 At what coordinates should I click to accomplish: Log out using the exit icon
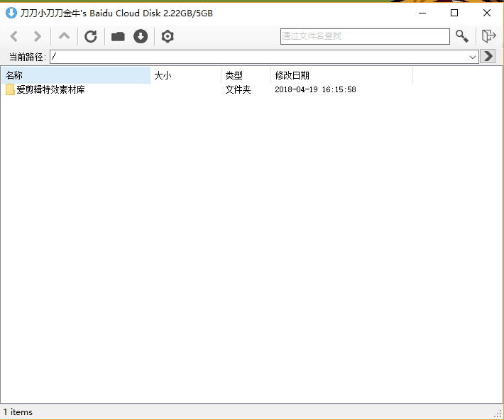(488, 36)
